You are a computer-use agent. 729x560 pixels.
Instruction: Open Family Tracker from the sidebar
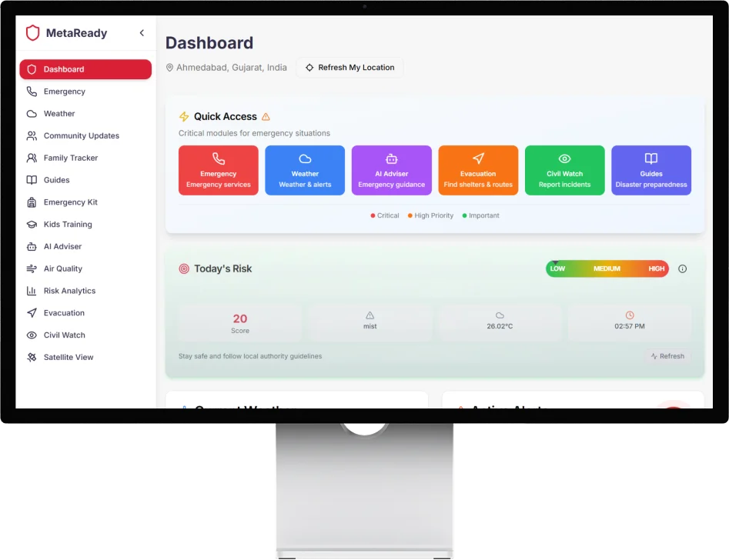[x=85, y=158]
